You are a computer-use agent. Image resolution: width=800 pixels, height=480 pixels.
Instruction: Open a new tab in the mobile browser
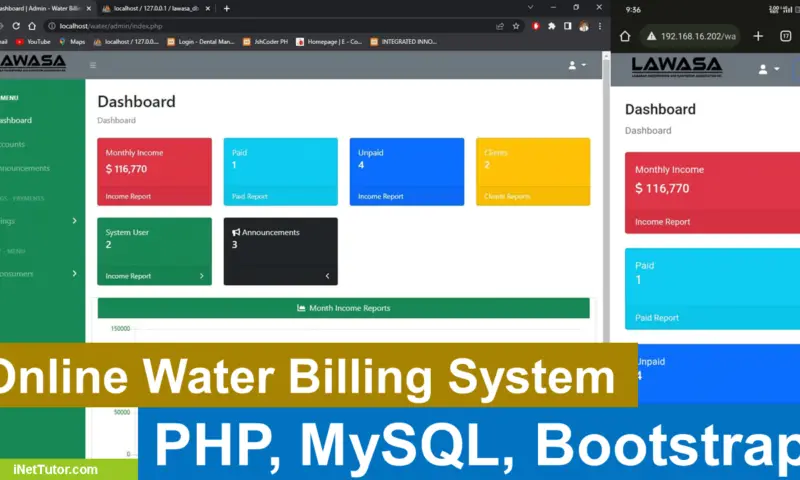(757, 36)
